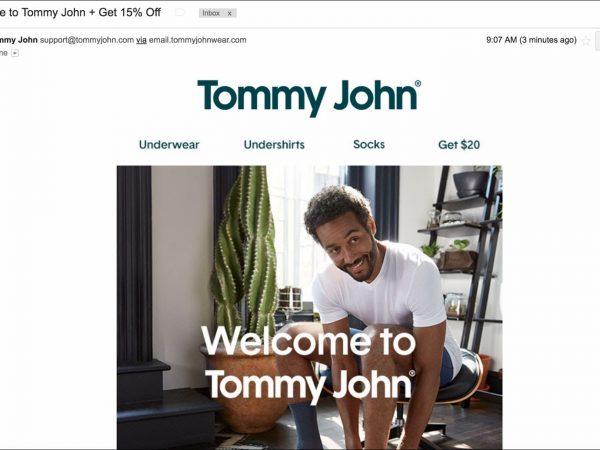Toggle the importance marker beside the subject

click(x=179, y=13)
